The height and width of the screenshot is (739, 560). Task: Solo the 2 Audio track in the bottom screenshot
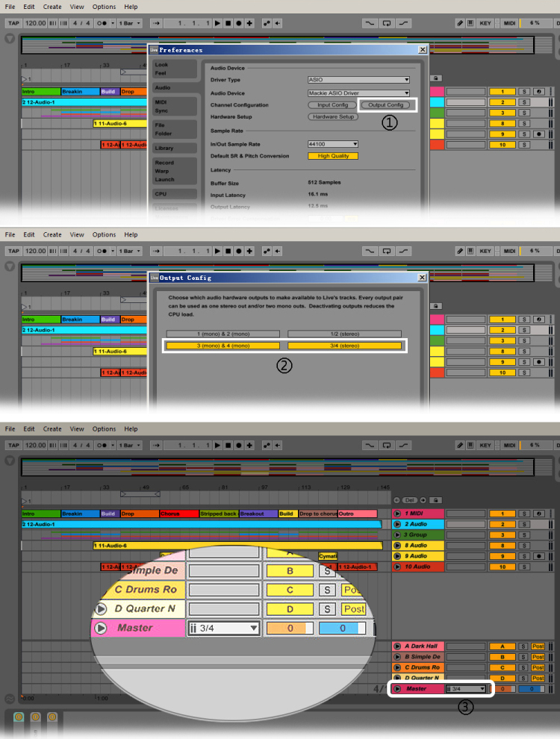point(524,524)
